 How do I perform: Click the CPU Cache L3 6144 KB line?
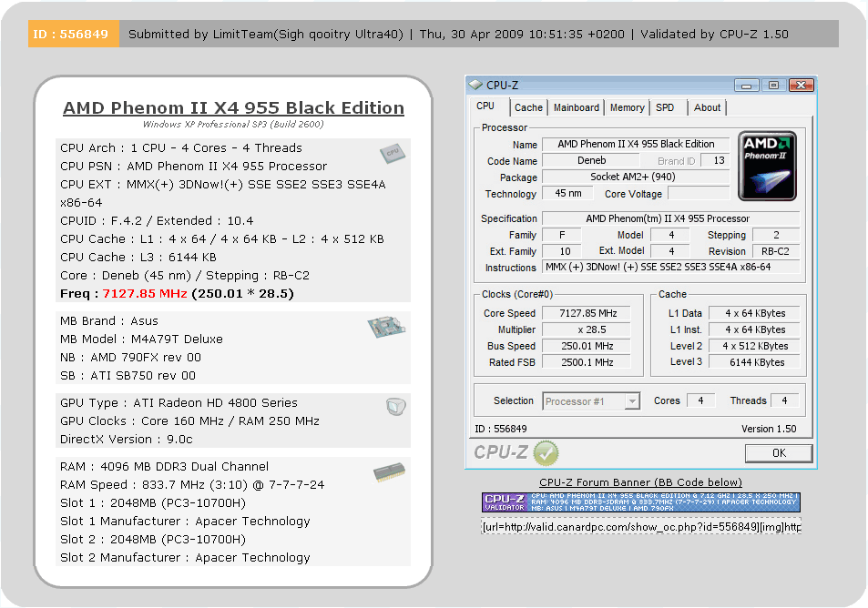pos(138,258)
